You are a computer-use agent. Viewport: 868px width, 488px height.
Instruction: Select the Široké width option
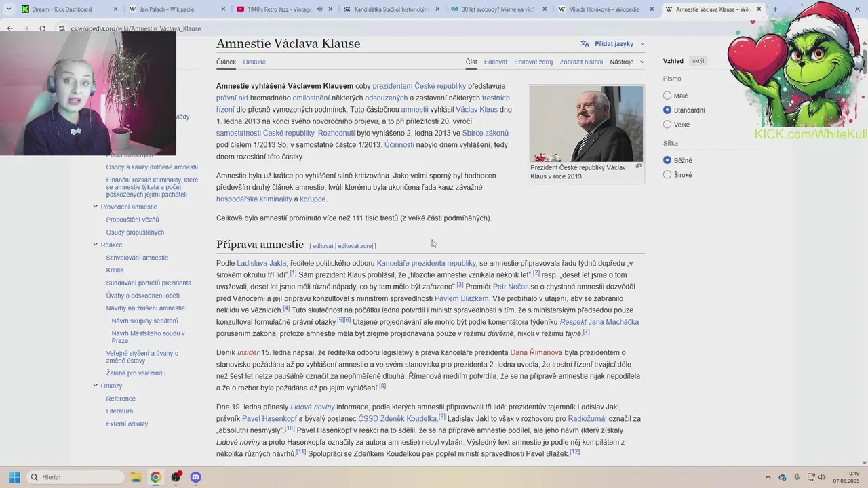(x=667, y=174)
